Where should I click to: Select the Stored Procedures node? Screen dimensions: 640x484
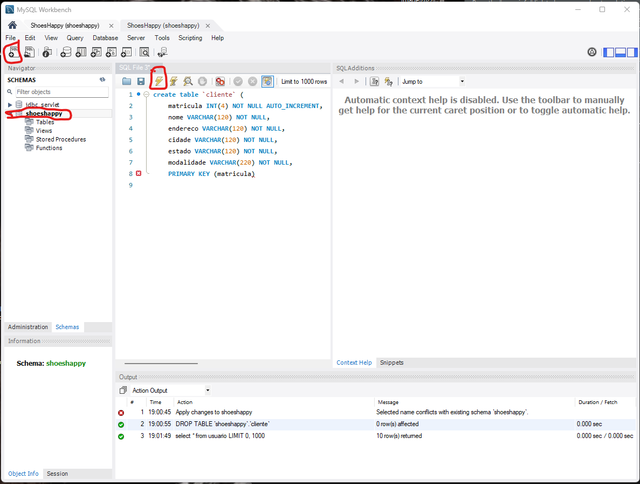[61, 139]
